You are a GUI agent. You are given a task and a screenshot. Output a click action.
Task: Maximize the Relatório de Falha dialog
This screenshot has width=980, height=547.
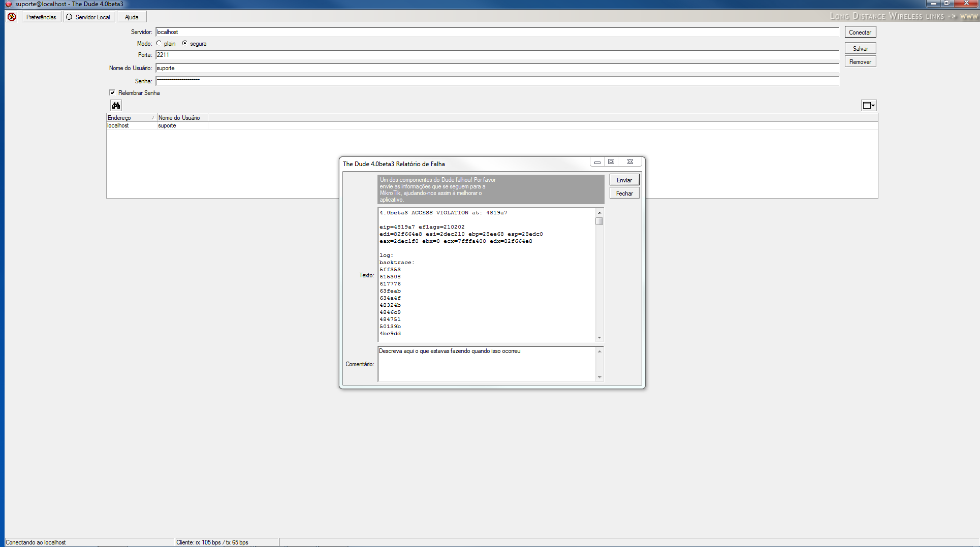(611, 162)
